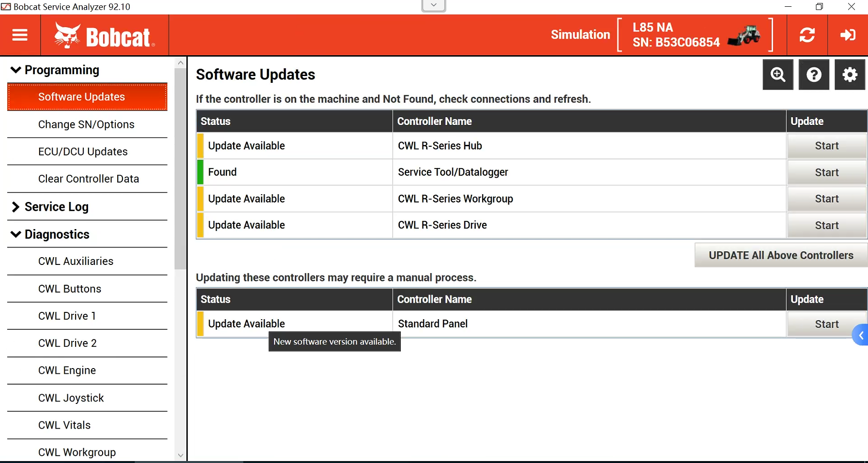Start update for CWL R-Series Workgroup
Viewport: 868px width, 463px height.
[826, 199]
